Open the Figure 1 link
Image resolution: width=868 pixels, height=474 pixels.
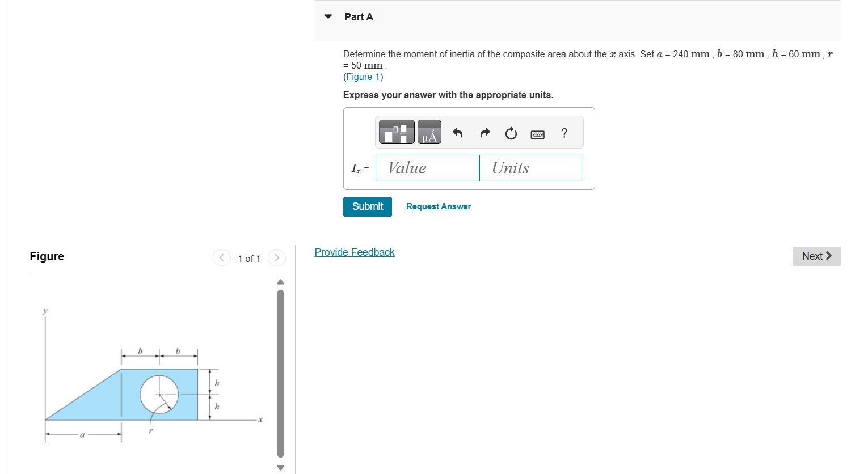pyautogui.click(x=363, y=77)
